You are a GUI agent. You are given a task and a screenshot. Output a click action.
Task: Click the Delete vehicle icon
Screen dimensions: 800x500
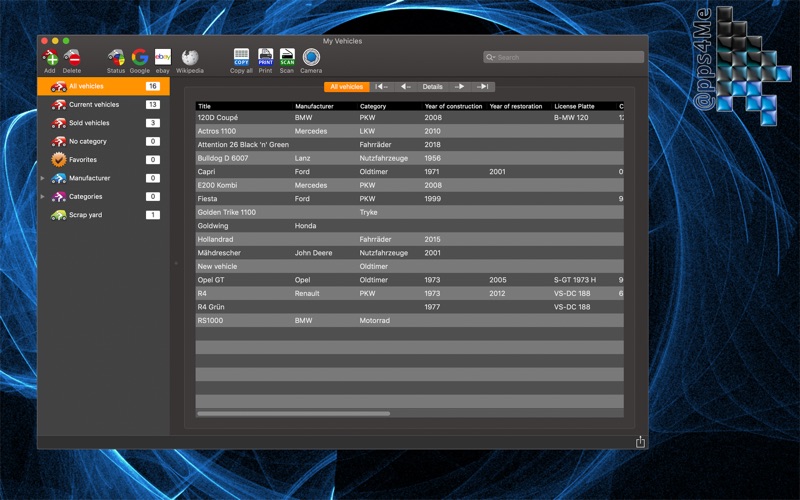tap(72, 57)
